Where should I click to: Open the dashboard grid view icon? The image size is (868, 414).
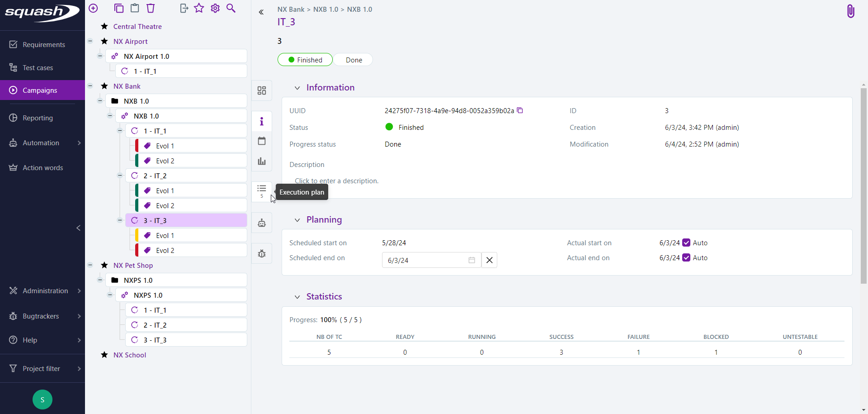pos(262,90)
